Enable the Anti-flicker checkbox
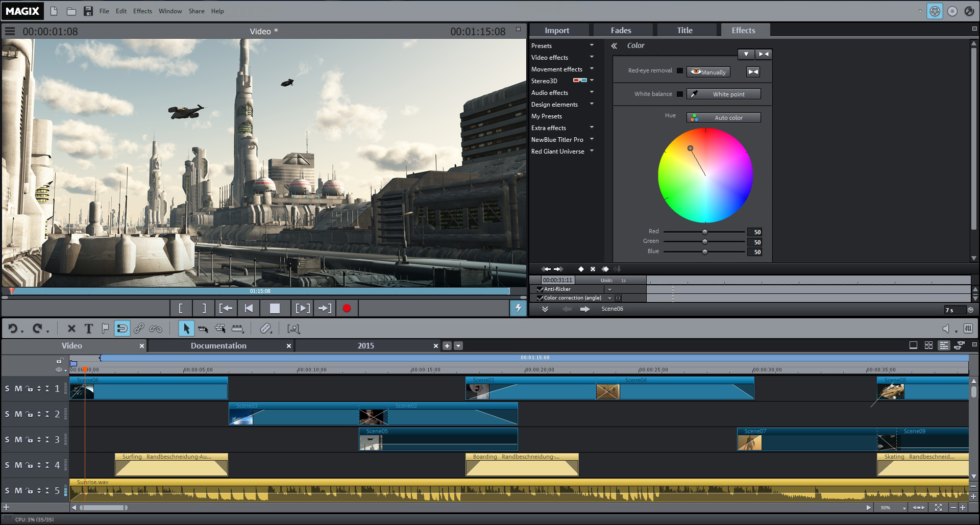The width and height of the screenshot is (980, 525). click(x=540, y=289)
